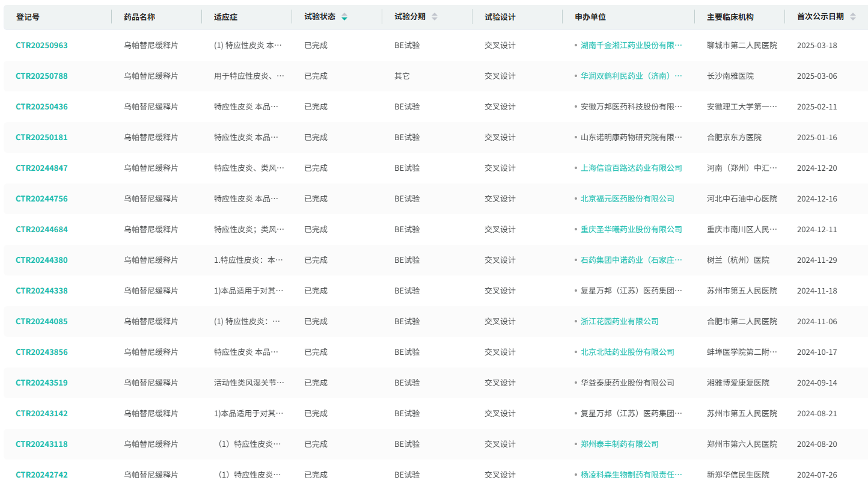The image size is (868, 486).
Task: Open sponsor 北京北陆药业股份有限公司
Action: pyautogui.click(x=628, y=352)
